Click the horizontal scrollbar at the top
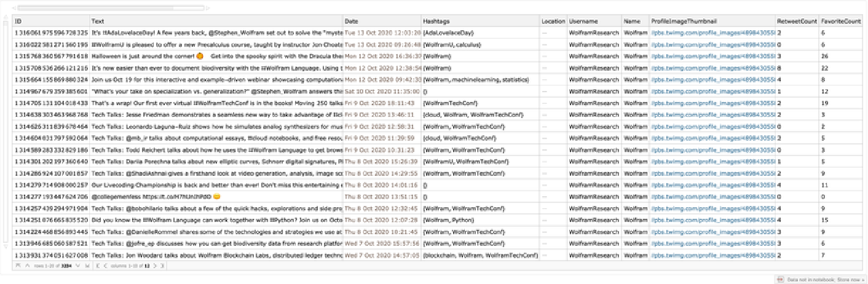 pos(111,8)
